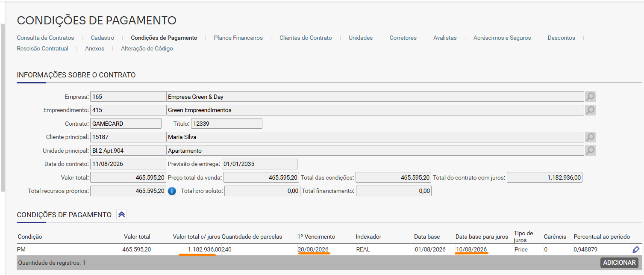Switch to the Descontos tab

tap(562, 38)
